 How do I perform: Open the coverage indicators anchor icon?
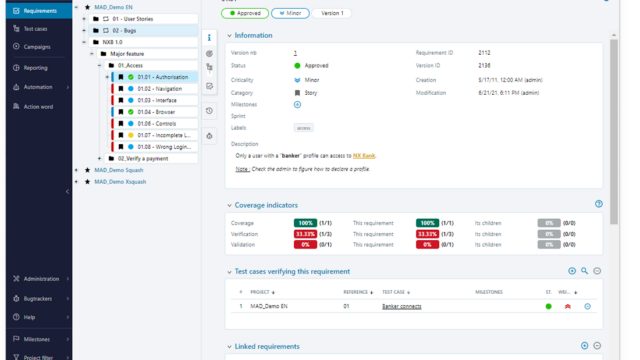pyautogui.click(x=209, y=53)
